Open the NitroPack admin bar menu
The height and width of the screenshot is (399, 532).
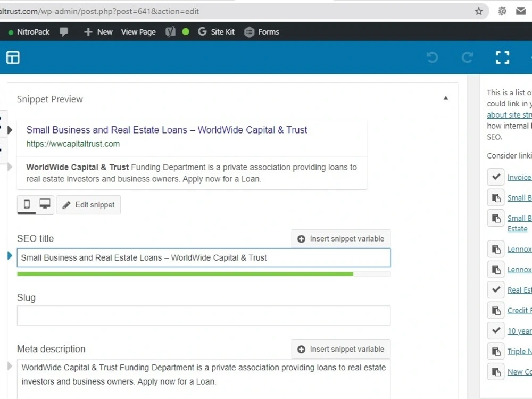[x=29, y=32]
